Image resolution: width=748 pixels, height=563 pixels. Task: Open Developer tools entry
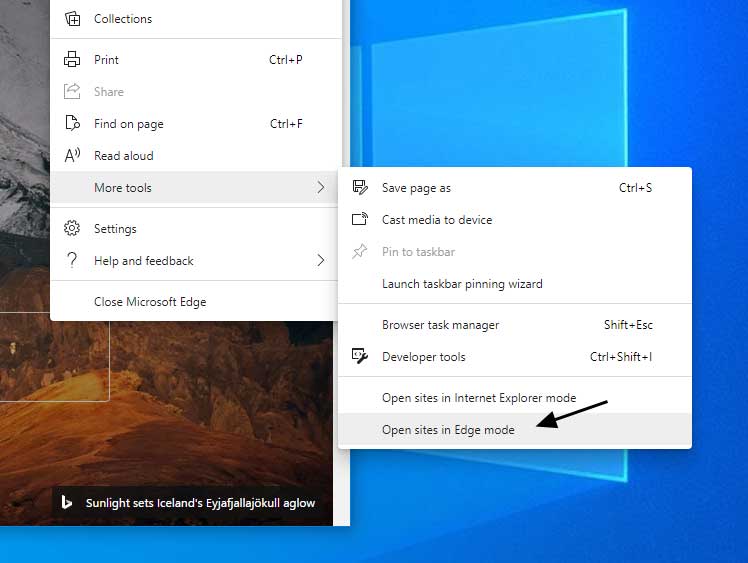515,356
